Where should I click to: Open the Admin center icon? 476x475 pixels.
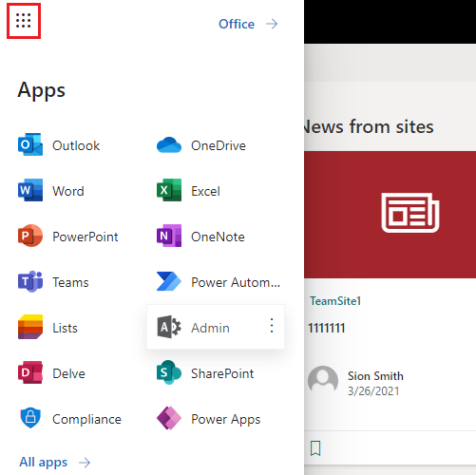tap(169, 327)
